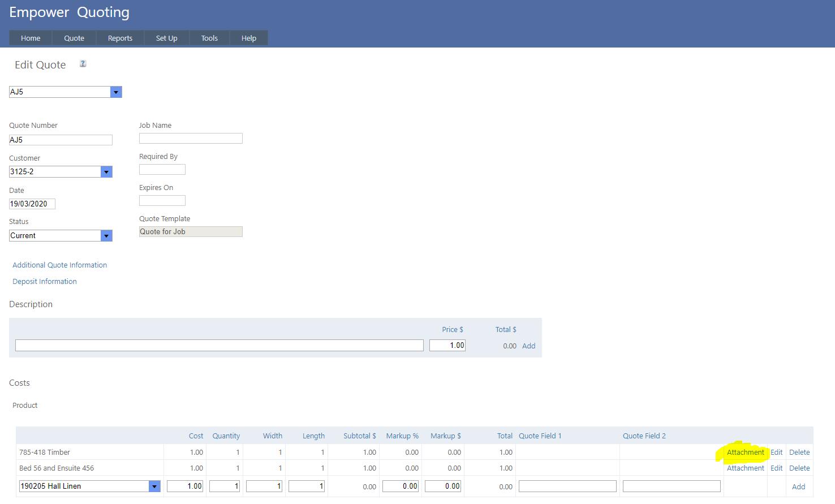Viewport: 835px width, 504px height.
Task: Click into the Job Name field
Action: tap(191, 139)
